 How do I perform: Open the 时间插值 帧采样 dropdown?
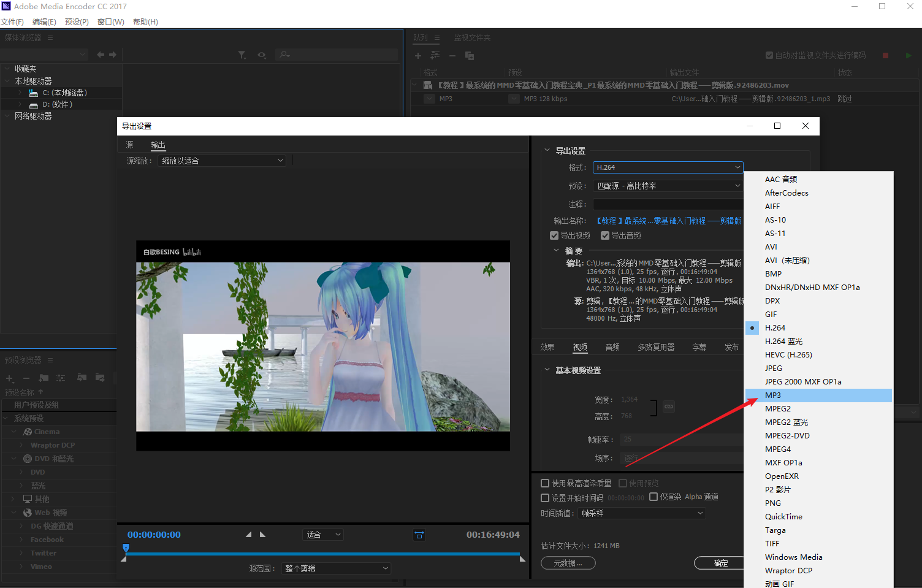(x=642, y=513)
